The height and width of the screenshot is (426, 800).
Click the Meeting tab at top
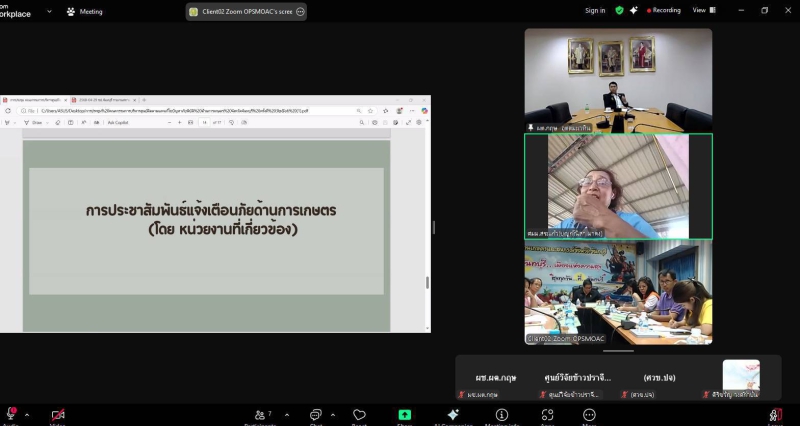tap(85, 12)
